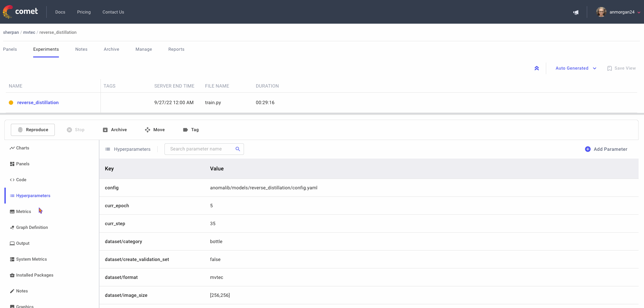Click the Search parameter name field
The height and width of the screenshot is (308, 644).
(204, 149)
